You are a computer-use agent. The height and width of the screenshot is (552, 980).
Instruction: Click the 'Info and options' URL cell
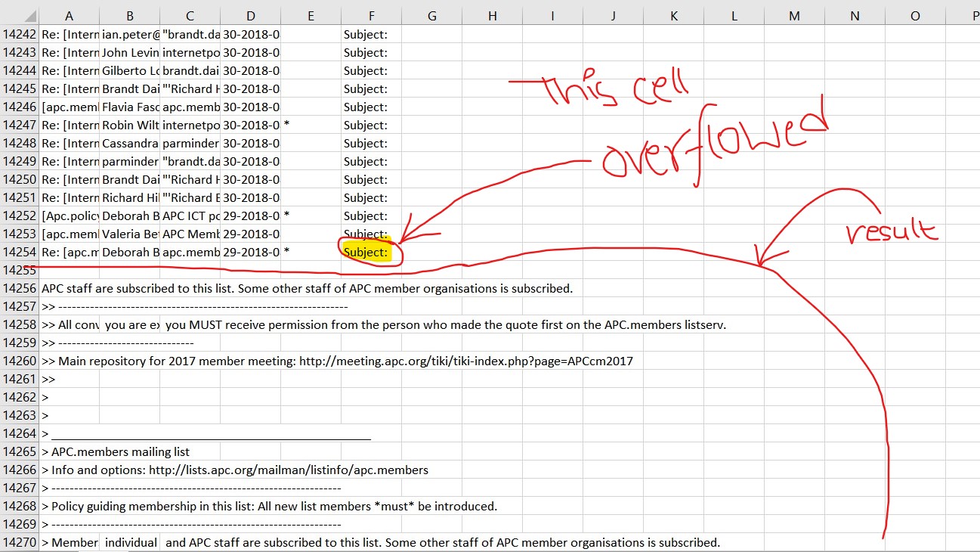(235, 470)
